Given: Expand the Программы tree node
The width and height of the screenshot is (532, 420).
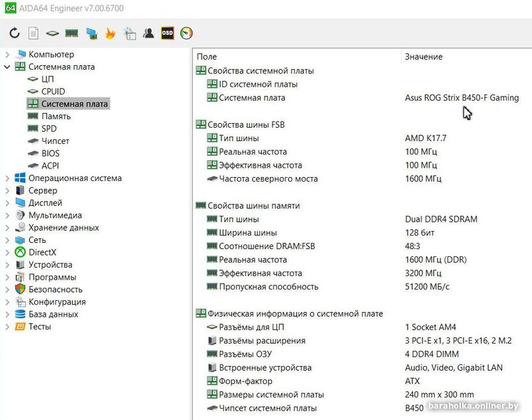Looking at the screenshot, I should pyautogui.click(x=7, y=278).
